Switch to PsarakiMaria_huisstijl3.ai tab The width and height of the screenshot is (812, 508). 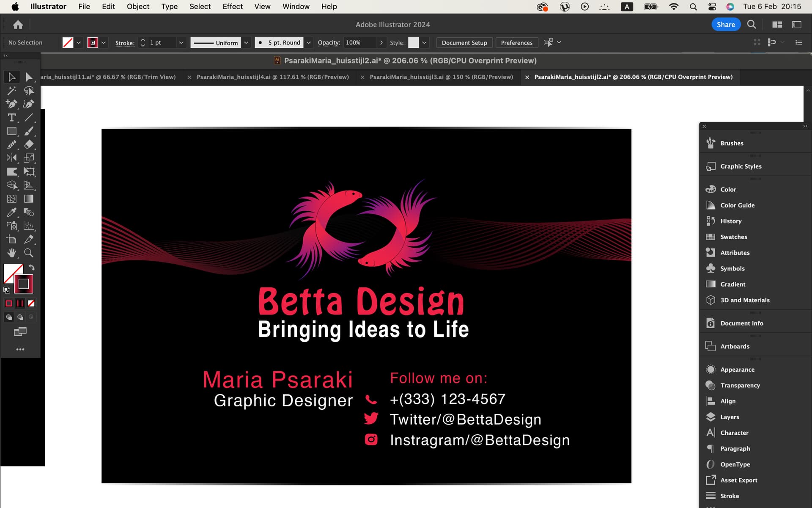[441, 77]
